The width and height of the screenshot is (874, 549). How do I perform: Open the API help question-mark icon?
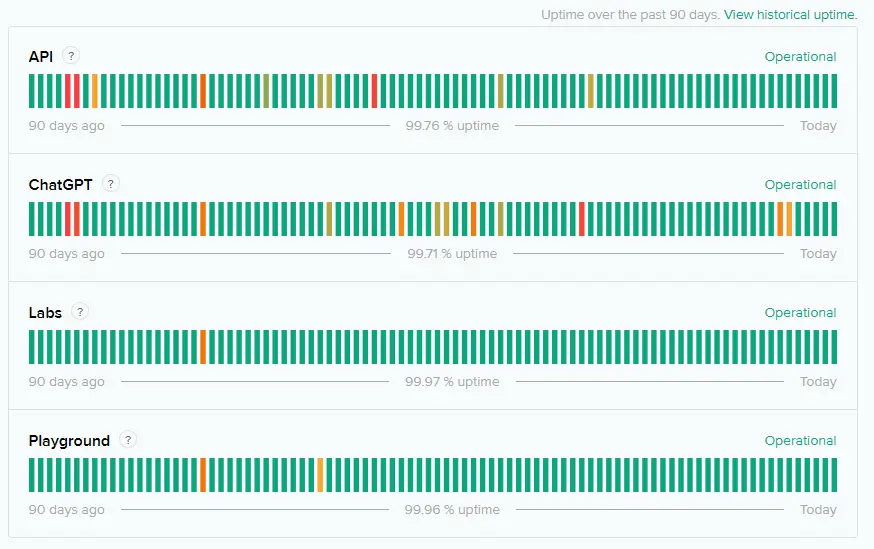point(71,56)
